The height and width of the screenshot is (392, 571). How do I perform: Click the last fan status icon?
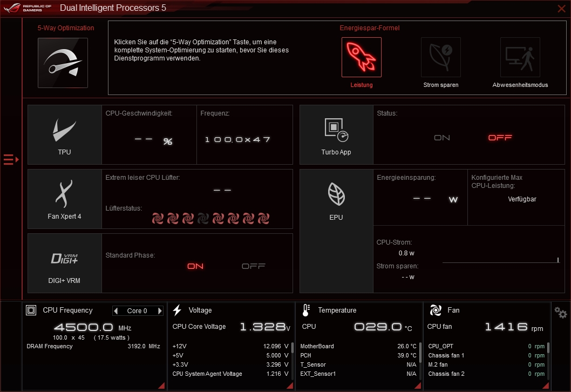tap(264, 218)
